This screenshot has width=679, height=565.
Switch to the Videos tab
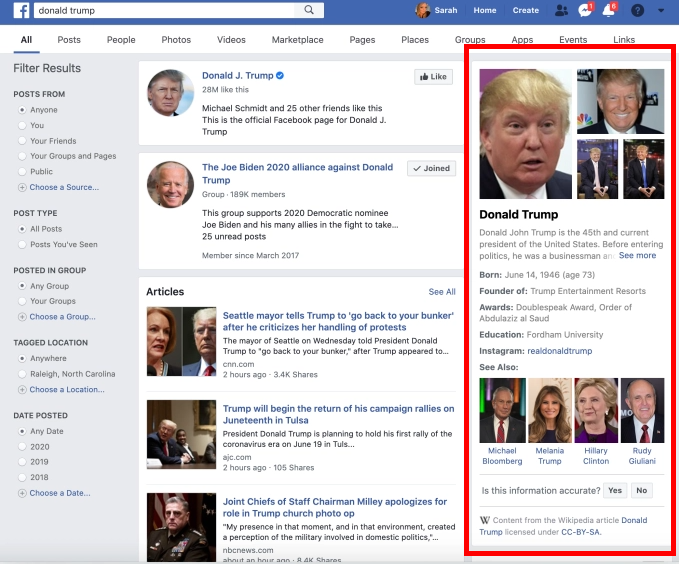231,40
